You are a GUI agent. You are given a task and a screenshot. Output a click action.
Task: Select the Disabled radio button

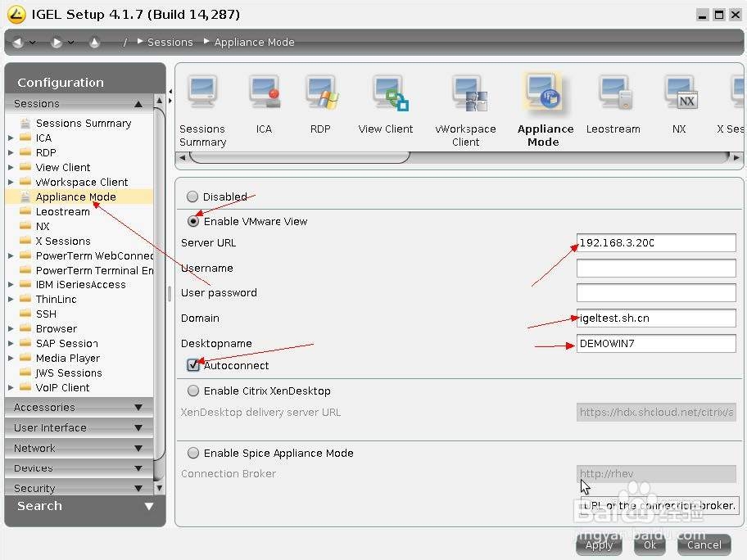pyautogui.click(x=192, y=196)
